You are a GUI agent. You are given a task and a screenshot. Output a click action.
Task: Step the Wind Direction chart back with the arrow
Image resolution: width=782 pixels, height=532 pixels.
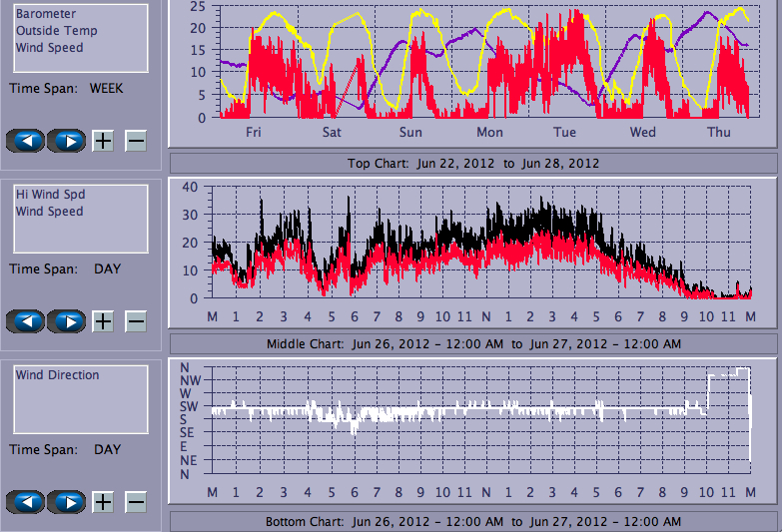coord(26,502)
